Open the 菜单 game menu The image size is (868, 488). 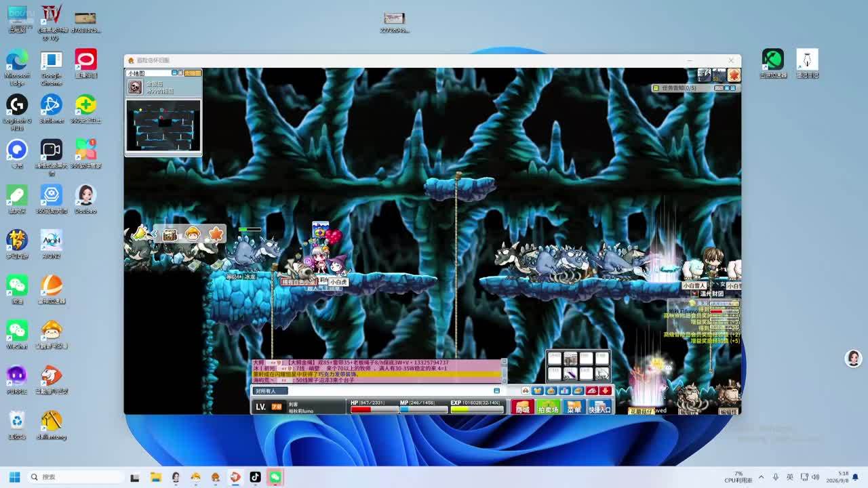coord(574,407)
